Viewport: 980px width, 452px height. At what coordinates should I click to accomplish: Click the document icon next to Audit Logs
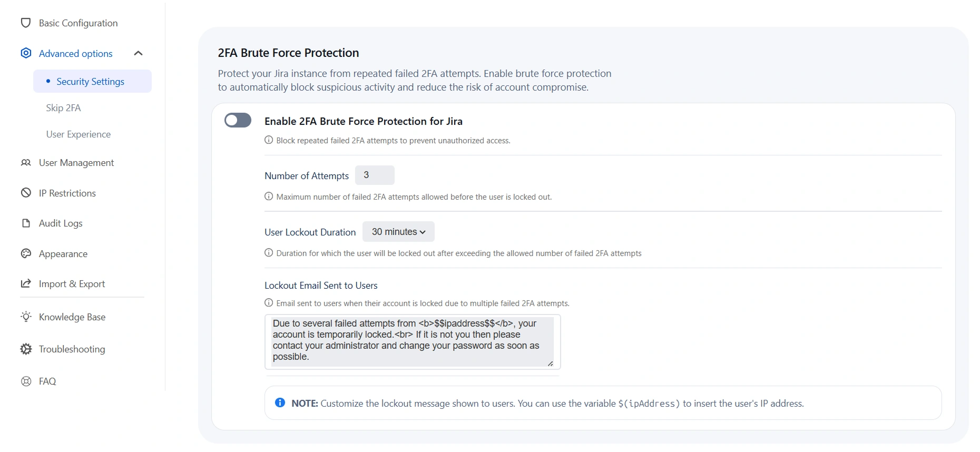[25, 223]
